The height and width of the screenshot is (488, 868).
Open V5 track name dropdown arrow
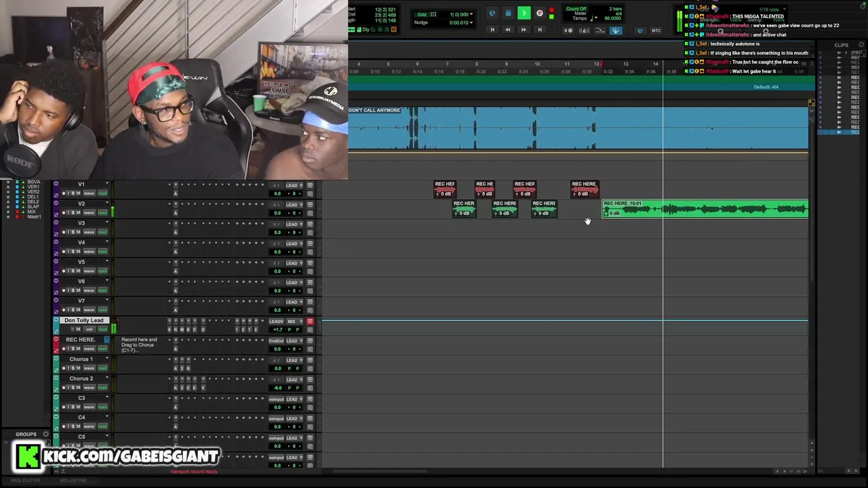[x=106, y=262]
